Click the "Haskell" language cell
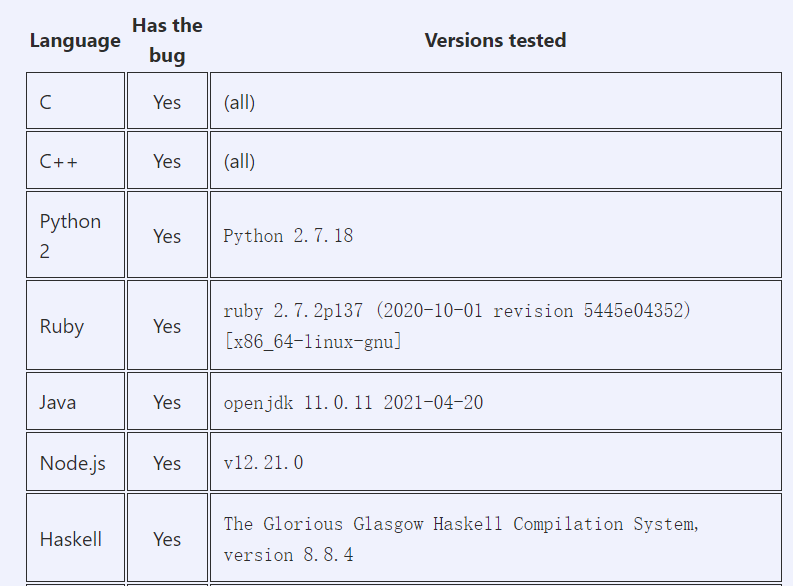 [x=71, y=539]
